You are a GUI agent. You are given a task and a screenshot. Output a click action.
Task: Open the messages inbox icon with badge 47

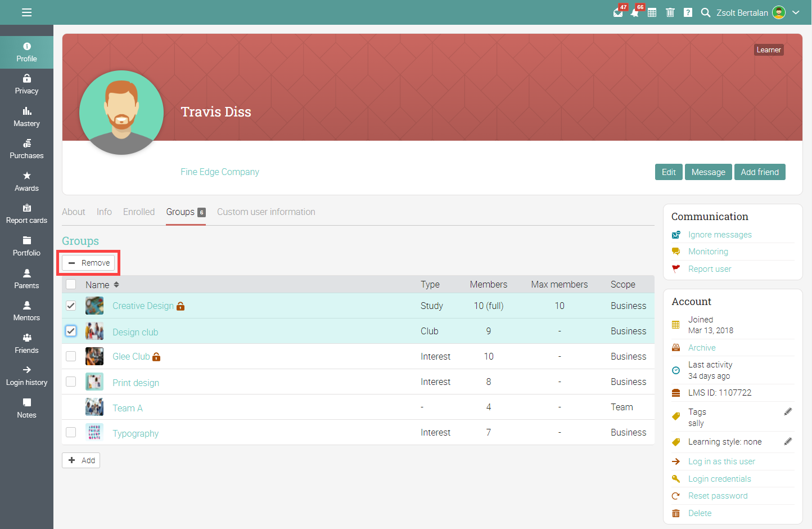click(618, 12)
